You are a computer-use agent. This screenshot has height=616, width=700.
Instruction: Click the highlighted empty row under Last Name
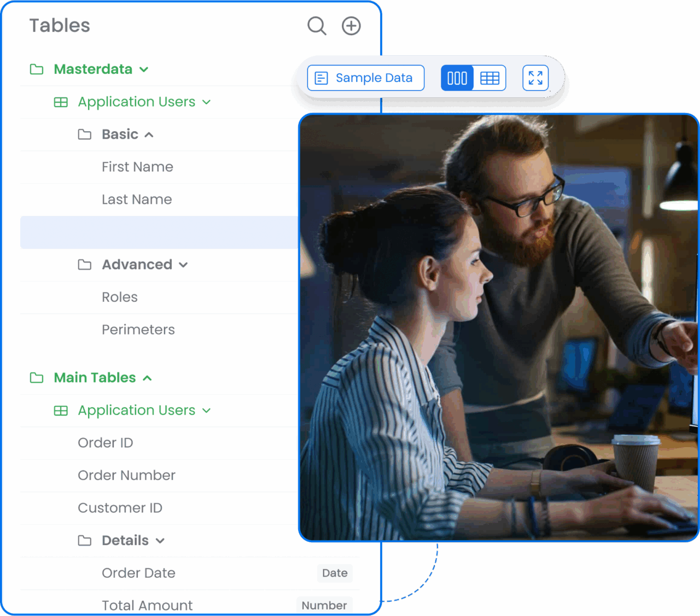pyautogui.click(x=159, y=232)
